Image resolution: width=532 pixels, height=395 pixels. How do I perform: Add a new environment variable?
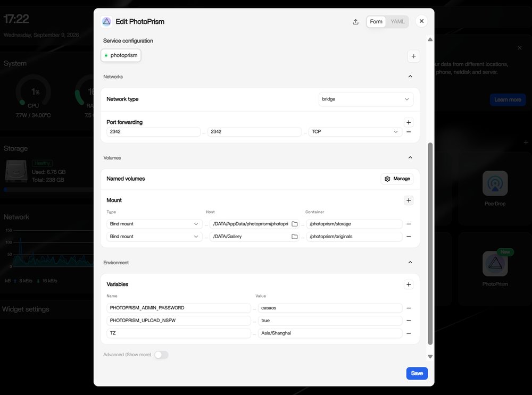tap(409, 284)
